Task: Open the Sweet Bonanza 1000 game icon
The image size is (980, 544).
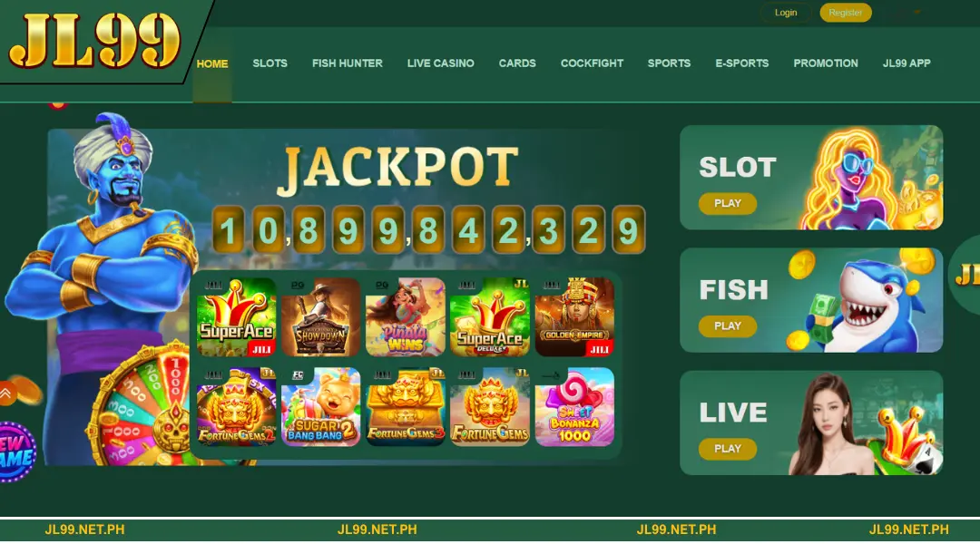Action: [x=574, y=406]
